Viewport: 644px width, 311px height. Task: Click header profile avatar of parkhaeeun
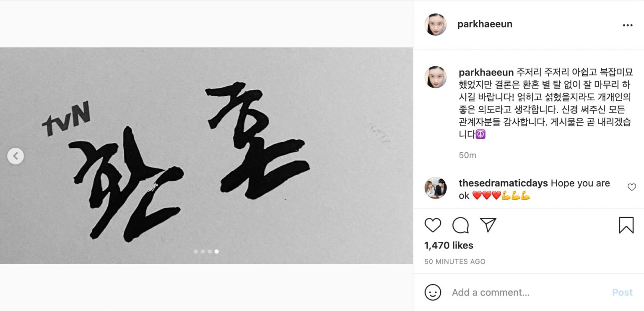[x=436, y=24]
